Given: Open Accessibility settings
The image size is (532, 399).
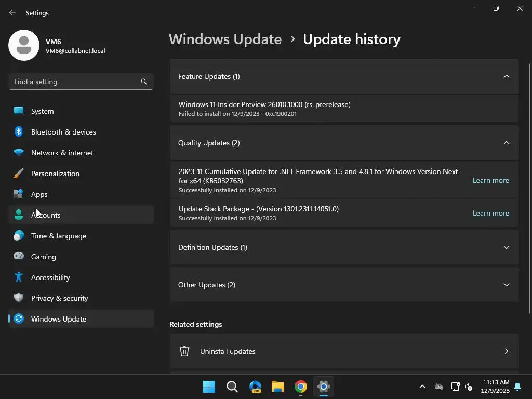Looking at the screenshot, I should 81,277.
